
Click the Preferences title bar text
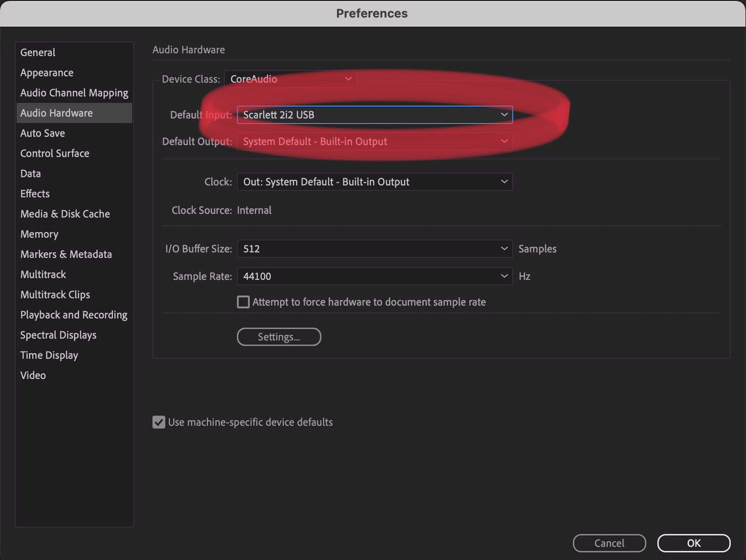372,13
